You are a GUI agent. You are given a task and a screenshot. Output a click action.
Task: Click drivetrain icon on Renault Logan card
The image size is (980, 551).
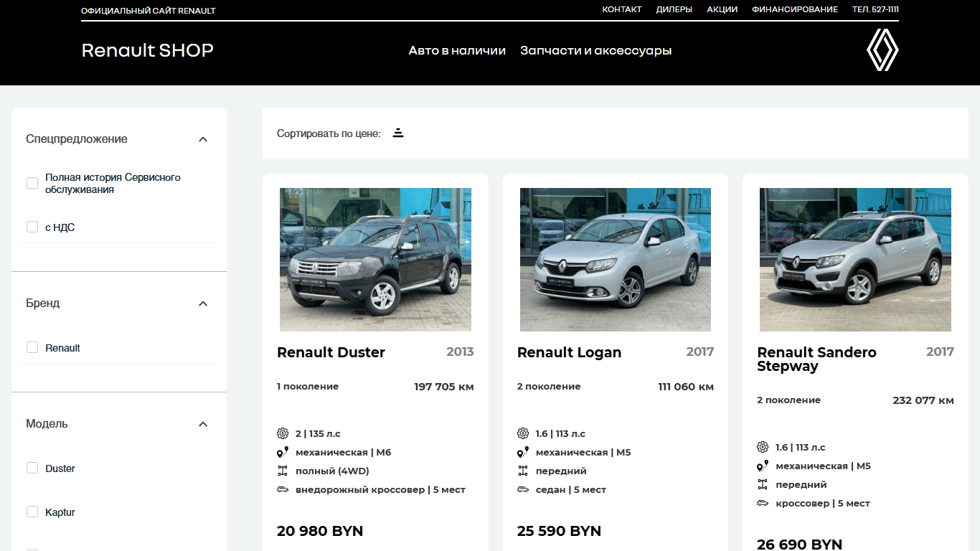pos(523,471)
